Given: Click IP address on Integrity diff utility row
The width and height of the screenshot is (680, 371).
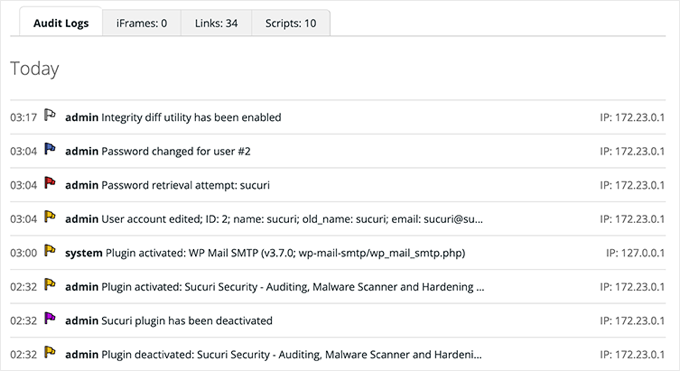Looking at the screenshot, I should click(x=632, y=118).
